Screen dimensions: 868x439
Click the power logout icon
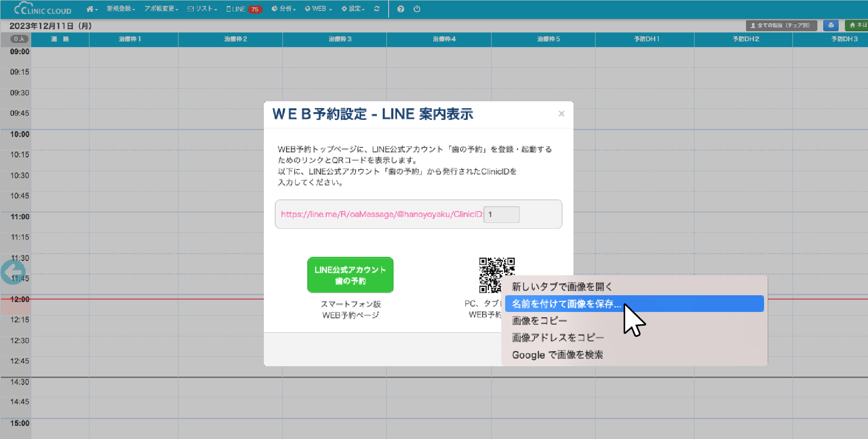417,9
